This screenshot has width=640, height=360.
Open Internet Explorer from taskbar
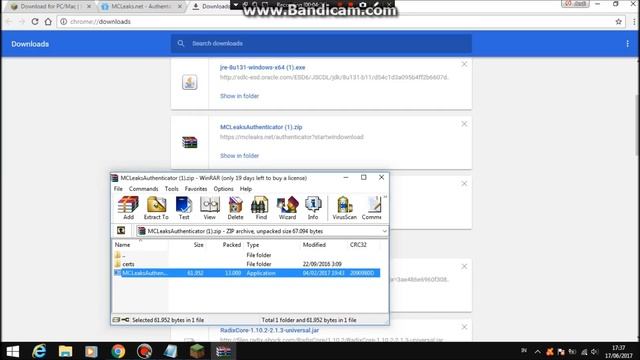(39, 351)
